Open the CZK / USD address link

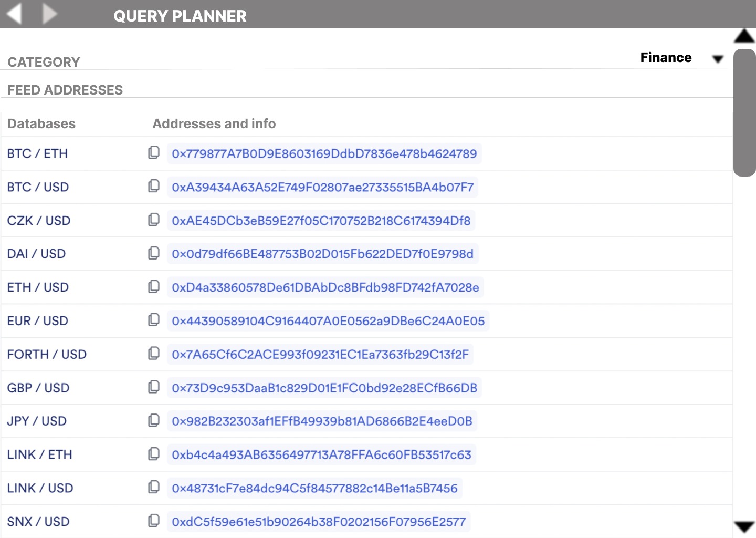[x=321, y=221]
